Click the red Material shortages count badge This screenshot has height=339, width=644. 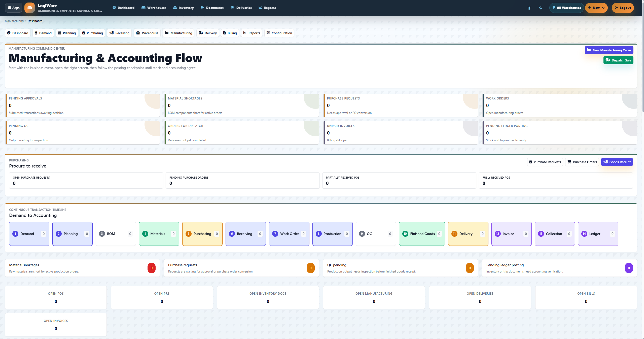coord(152,268)
